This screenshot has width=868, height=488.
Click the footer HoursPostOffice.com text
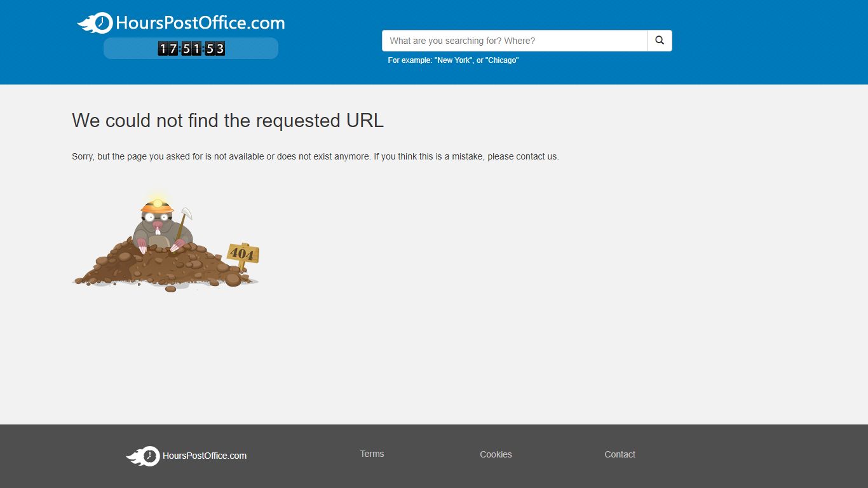pyautogui.click(x=205, y=456)
